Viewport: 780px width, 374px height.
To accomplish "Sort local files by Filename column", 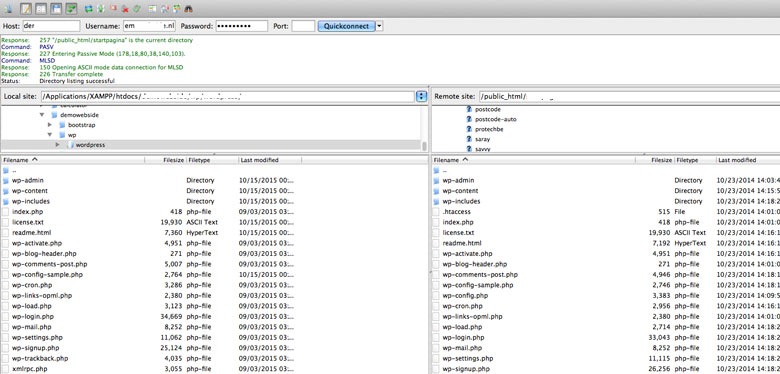I will point(73,160).
